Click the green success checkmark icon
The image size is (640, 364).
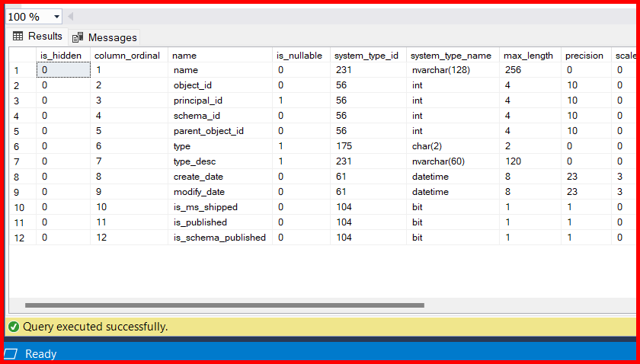pyautogui.click(x=14, y=327)
